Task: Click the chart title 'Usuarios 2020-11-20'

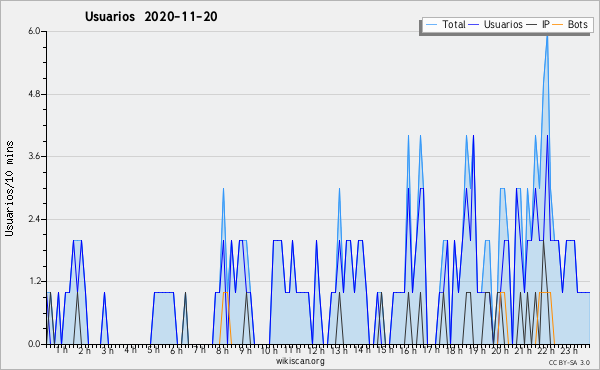Action: pyautogui.click(x=151, y=16)
